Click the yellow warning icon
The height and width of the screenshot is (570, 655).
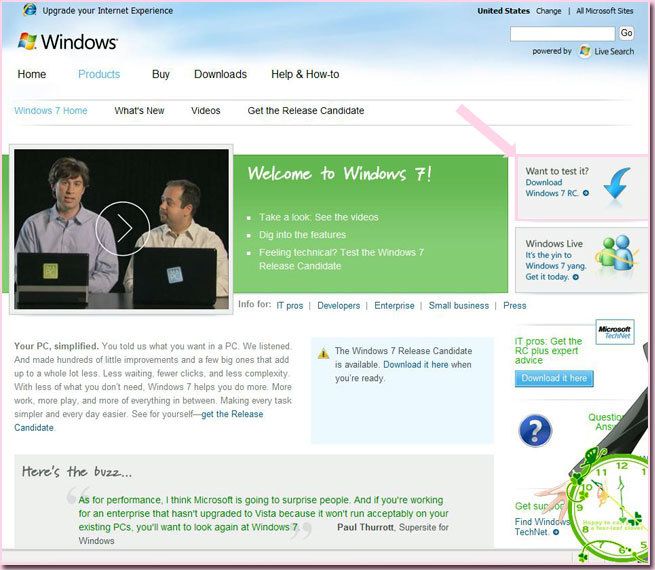(x=323, y=354)
